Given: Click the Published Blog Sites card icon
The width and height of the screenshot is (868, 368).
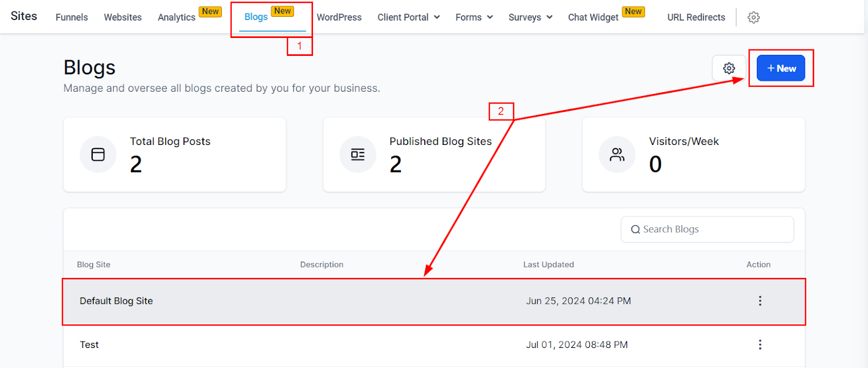Looking at the screenshot, I should tap(358, 155).
